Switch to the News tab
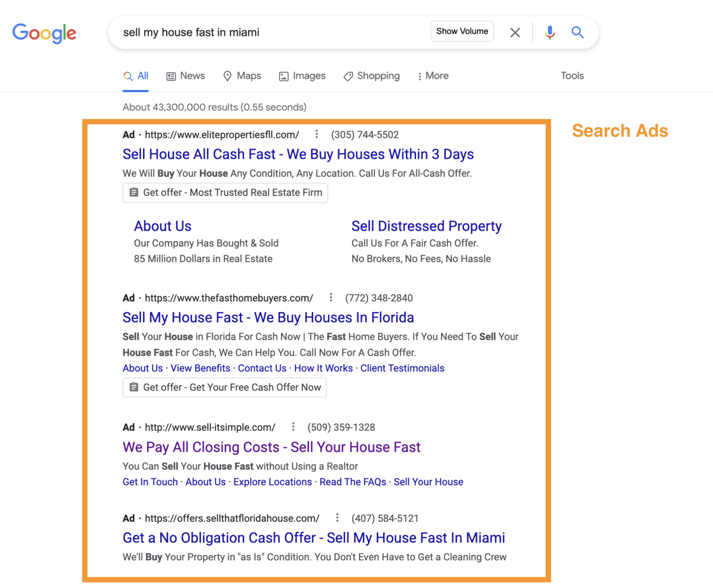Screen dimensions: 713x588 [x=186, y=76]
